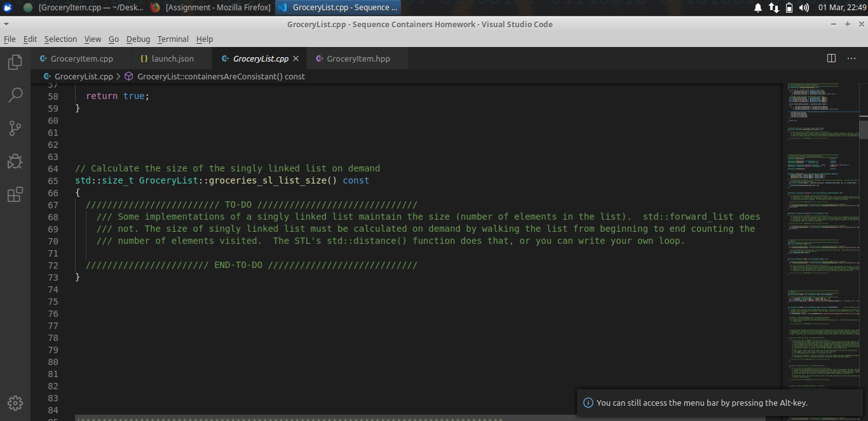The width and height of the screenshot is (868, 421).
Task: Open the Source Control view
Action: pos(15,128)
